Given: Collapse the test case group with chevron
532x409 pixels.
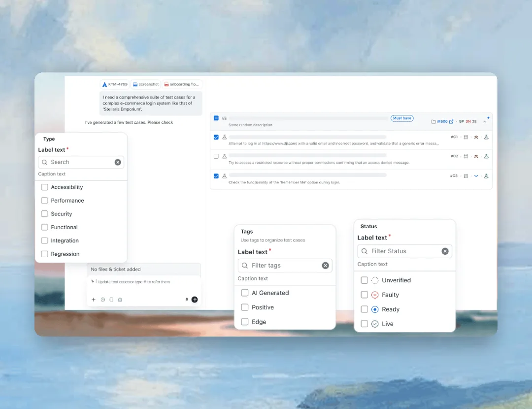Looking at the screenshot, I should click(485, 122).
